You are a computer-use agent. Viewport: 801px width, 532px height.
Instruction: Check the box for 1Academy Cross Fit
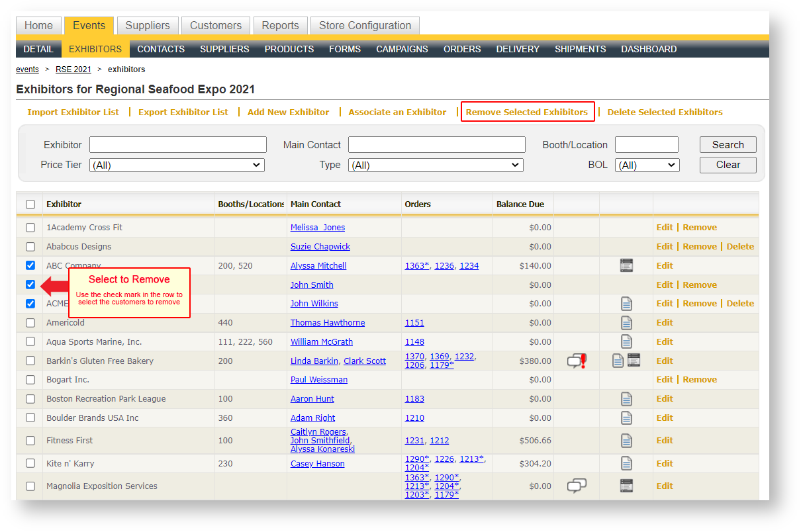pyautogui.click(x=30, y=228)
